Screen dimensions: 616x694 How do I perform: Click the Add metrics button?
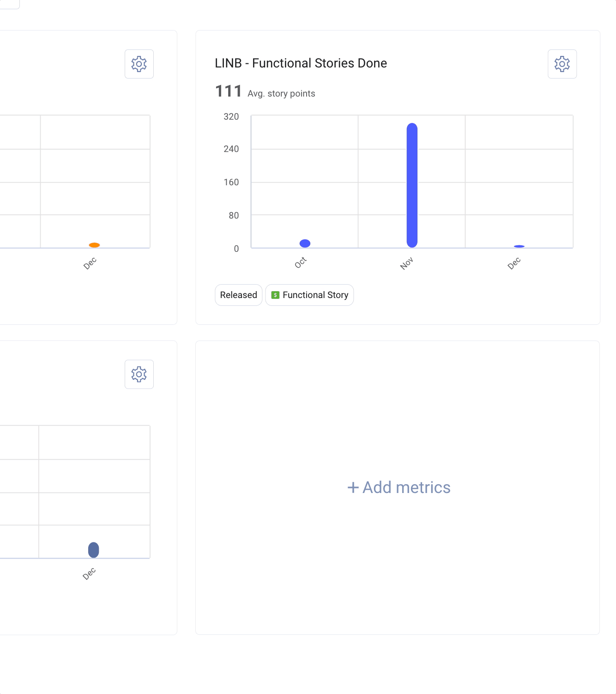[x=399, y=487]
